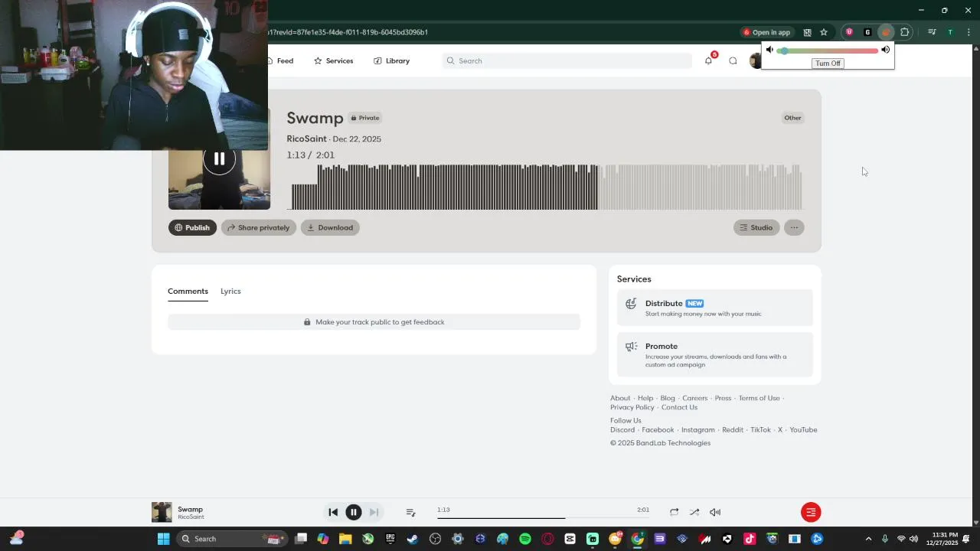Click the Swamp thumbnail in player bar
980x551 pixels.
click(x=162, y=512)
